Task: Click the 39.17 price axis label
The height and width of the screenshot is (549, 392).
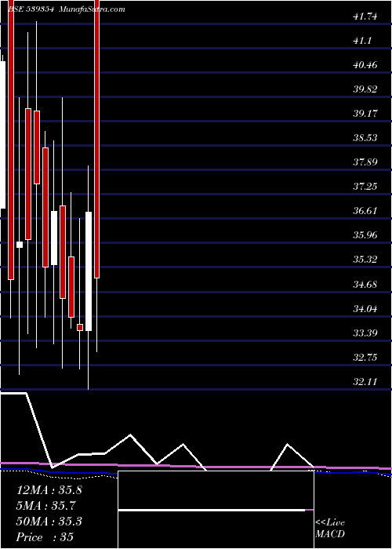Action: pos(365,114)
